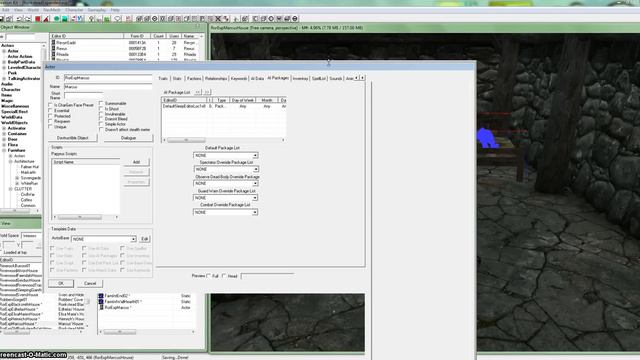Image resolution: width=640 pixels, height=360 pixels.
Task: Switch to the Stats tab
Action: (x=177, y=78)
